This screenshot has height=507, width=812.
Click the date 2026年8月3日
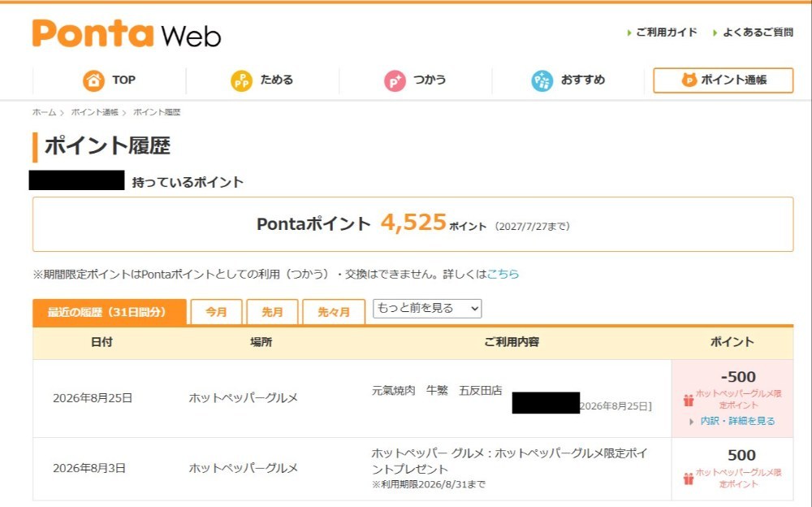click(x=89, y=468)
